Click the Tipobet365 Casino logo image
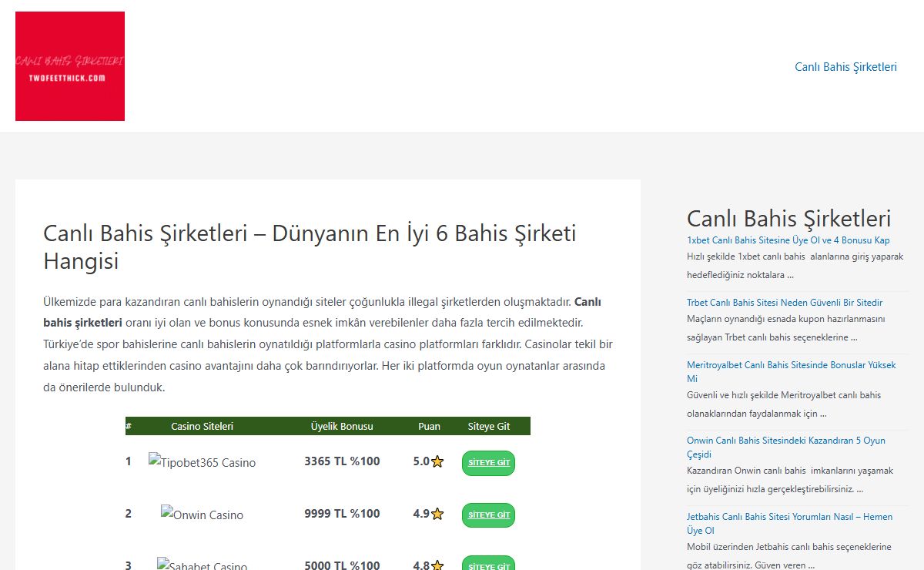The height and width of the screenshot is (570, 924). pos(202,462)
